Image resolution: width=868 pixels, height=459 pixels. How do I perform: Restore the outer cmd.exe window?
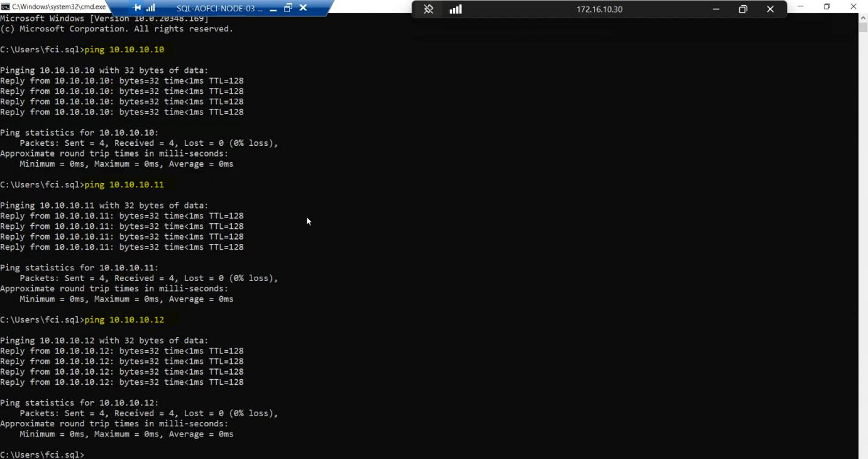[827, 6]
